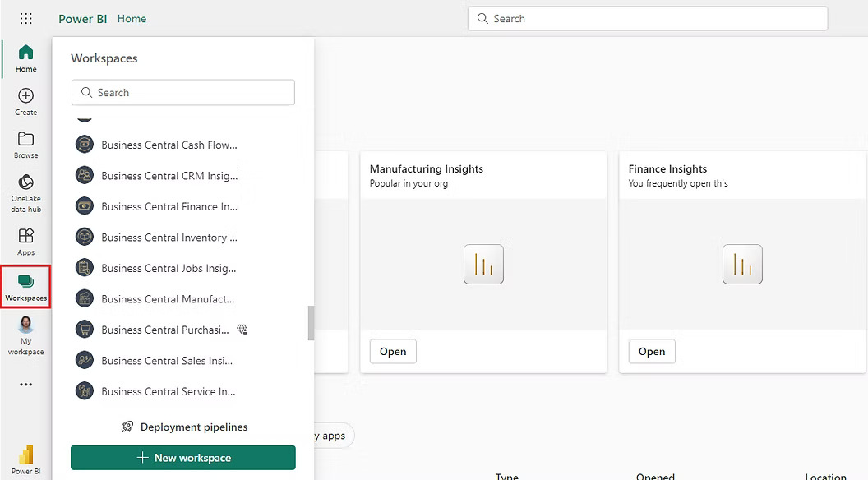This screenshot has width=868, height=480.
Task: Open the Apps icon in sidebar
Action: pyautogui.click(x=25, y=241)
